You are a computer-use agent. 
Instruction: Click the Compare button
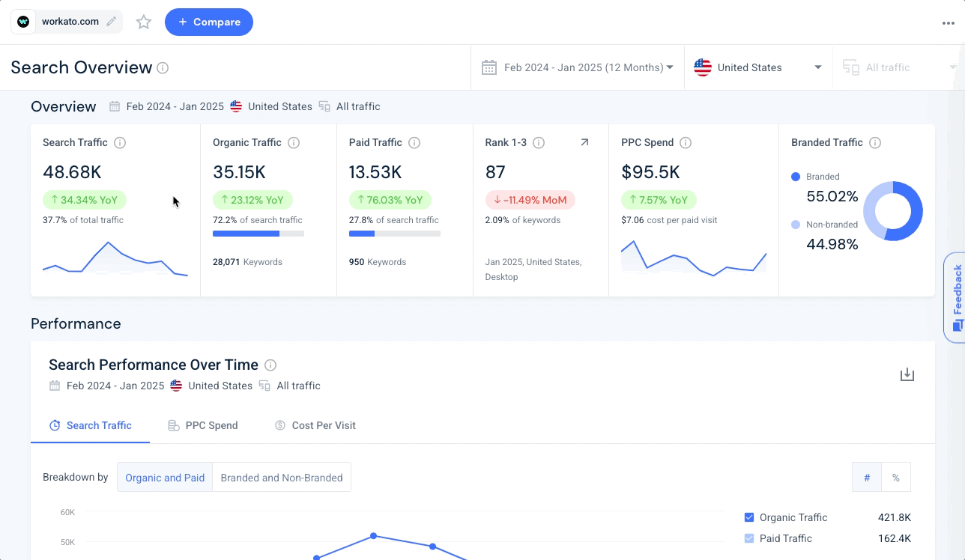coord(209,22)
